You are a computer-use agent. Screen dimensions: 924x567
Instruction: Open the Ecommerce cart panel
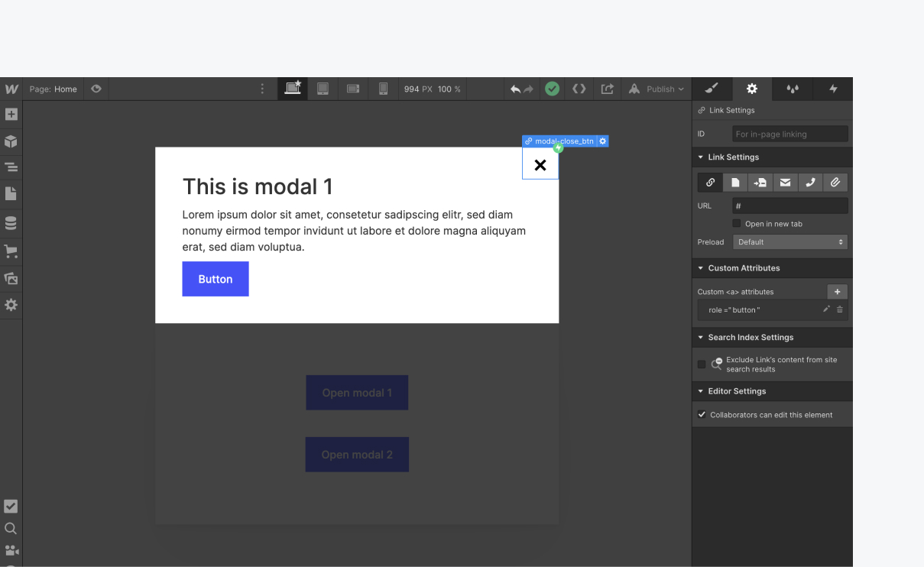coord(11,251)
